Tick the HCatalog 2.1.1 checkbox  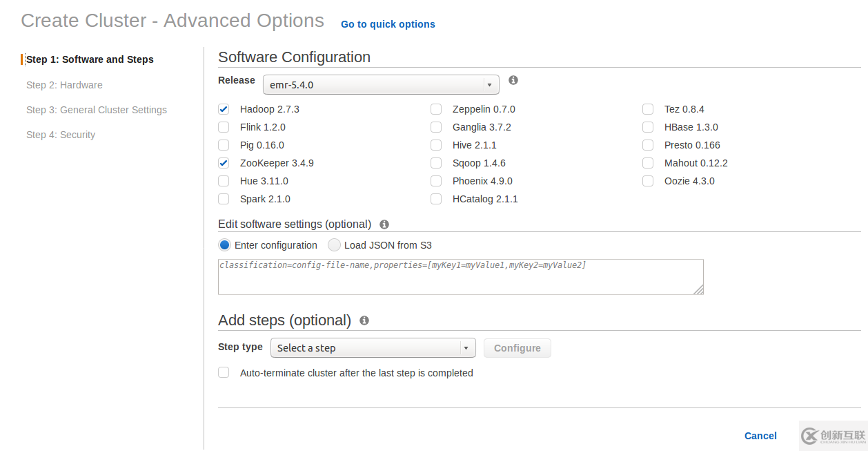tap(436, 199)
